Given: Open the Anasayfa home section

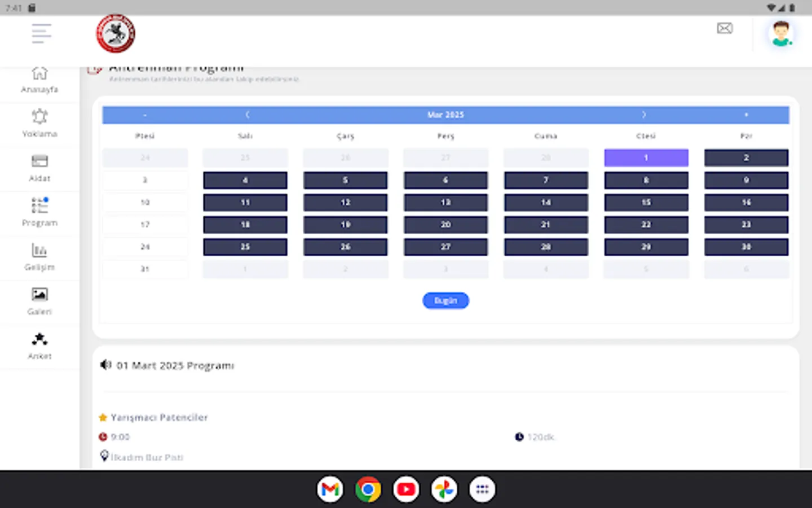Looking at the screenshot, I should pyautogui.click(x=39, y=79).
